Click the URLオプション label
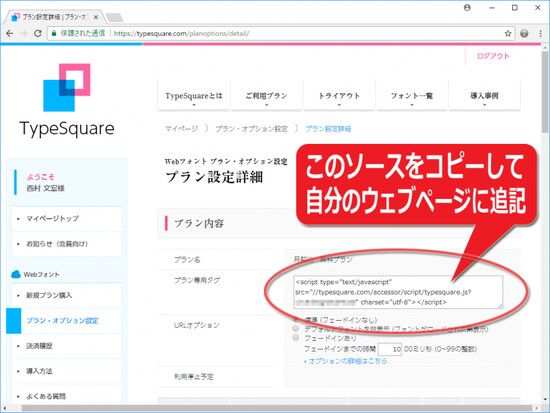This screenshot has height=413, width=550. 197,325
